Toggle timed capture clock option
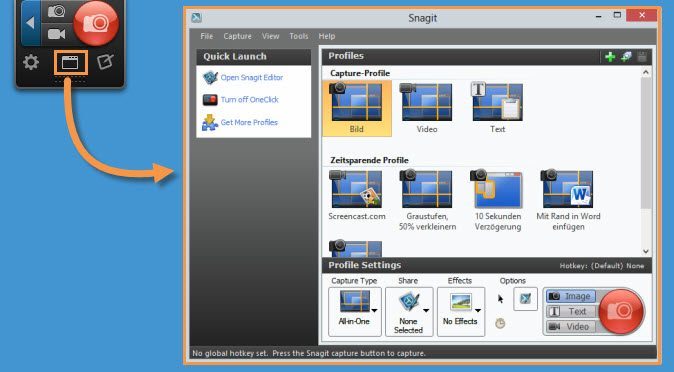 pos(500,323)
